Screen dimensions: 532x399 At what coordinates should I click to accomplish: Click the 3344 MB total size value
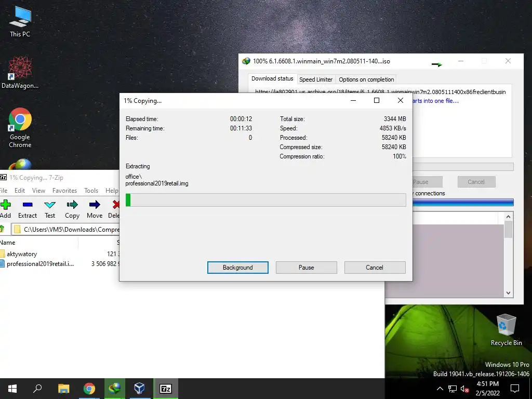coord(395,119)
